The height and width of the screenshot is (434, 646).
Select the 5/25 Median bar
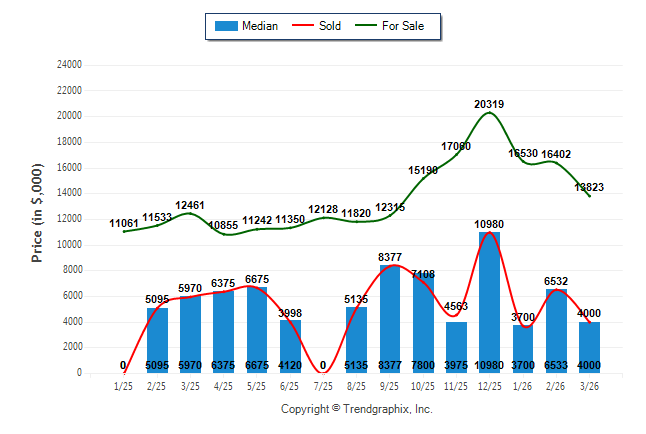(x=257, y=330)
